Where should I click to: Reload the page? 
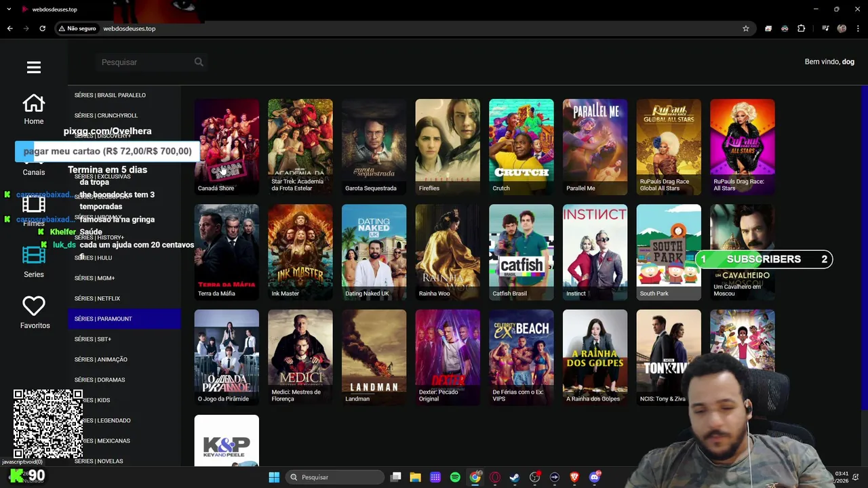[x=42, y=28]
